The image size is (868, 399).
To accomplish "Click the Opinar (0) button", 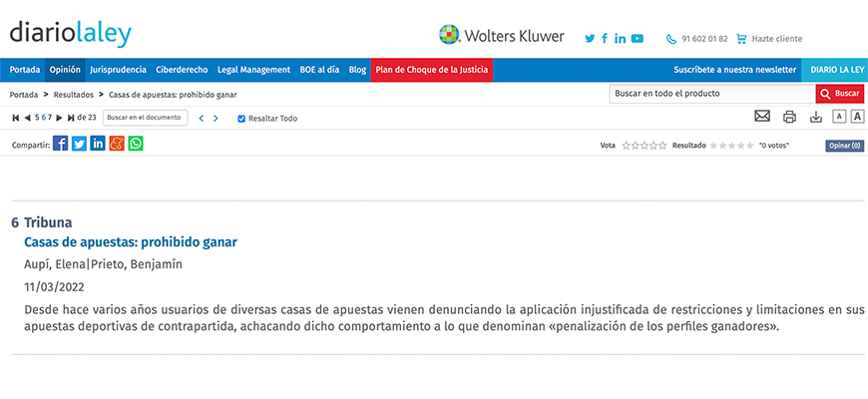I will pyautogui.click(x=844, y=146).
